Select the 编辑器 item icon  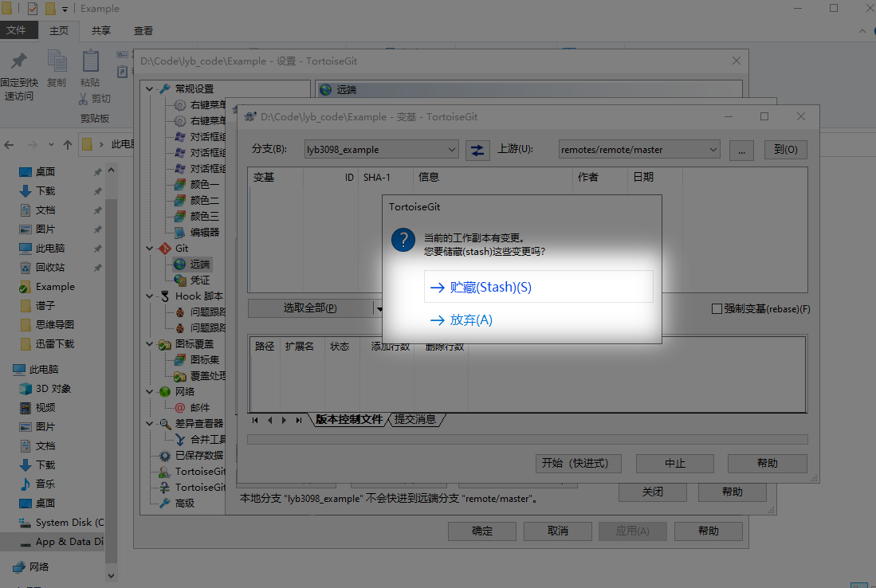pyautogui.click(x=180, y=232)
